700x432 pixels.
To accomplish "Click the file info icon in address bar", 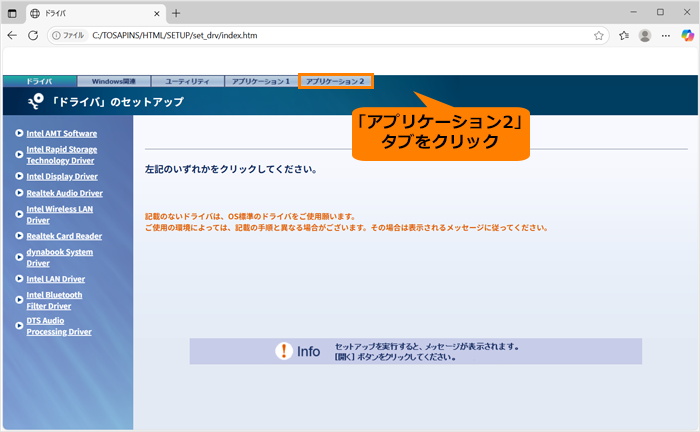I will tap(56, 35).
